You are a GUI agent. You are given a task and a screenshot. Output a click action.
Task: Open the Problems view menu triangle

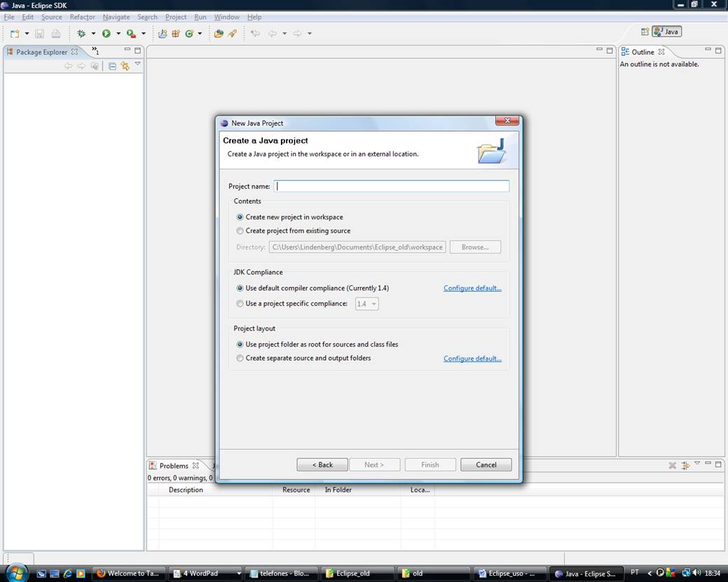(697, 463)
